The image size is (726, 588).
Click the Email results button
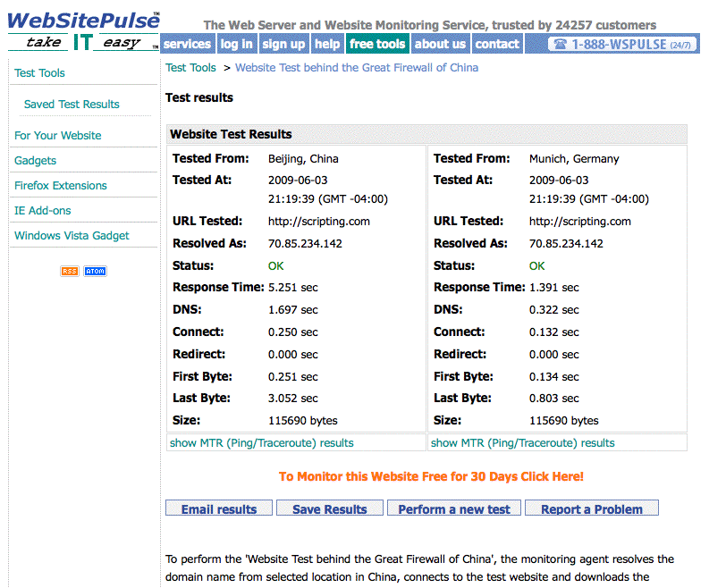[x=219, y=508]
